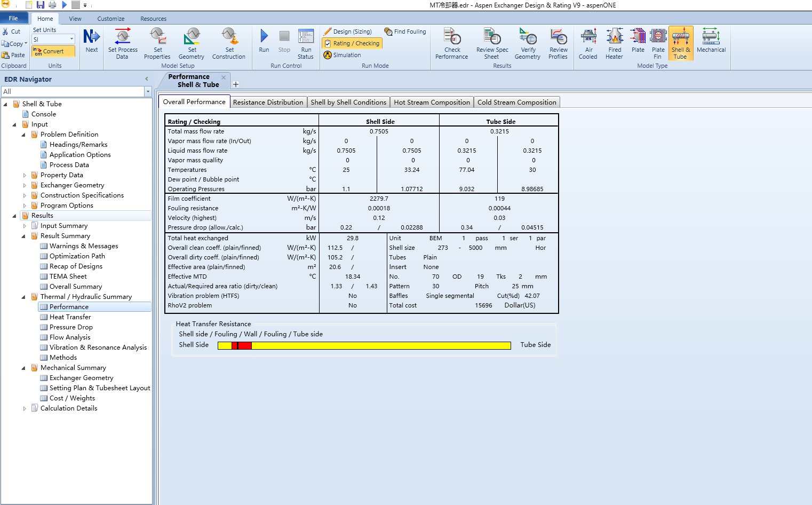Open the Hot Stream Composition tab

pyautogui.click(x=432, y=102)
